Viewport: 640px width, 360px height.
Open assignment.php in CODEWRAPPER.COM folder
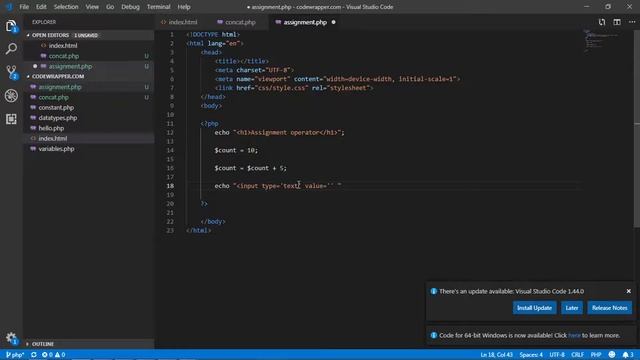88,87
